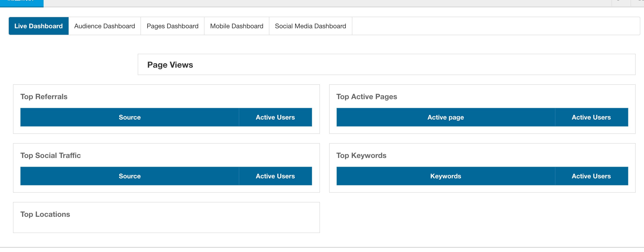Sort Top Referrals by Source column
644x252 pixels.
tap(130, 117)
